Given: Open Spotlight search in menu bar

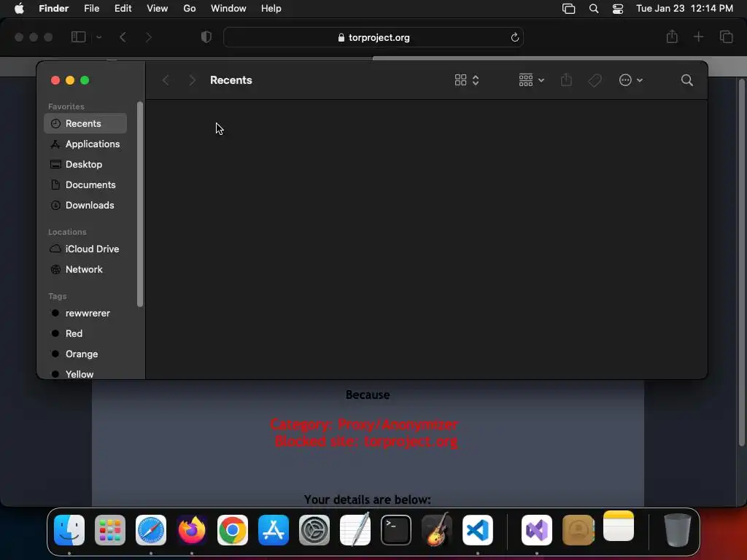Looking at the screenshot, I should click(594, 9).
